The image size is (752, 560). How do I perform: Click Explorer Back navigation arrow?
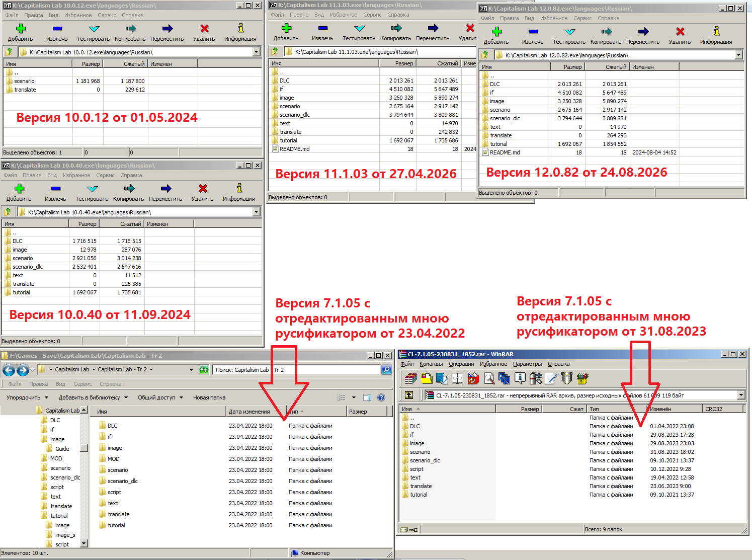click(x=9, y=370)
